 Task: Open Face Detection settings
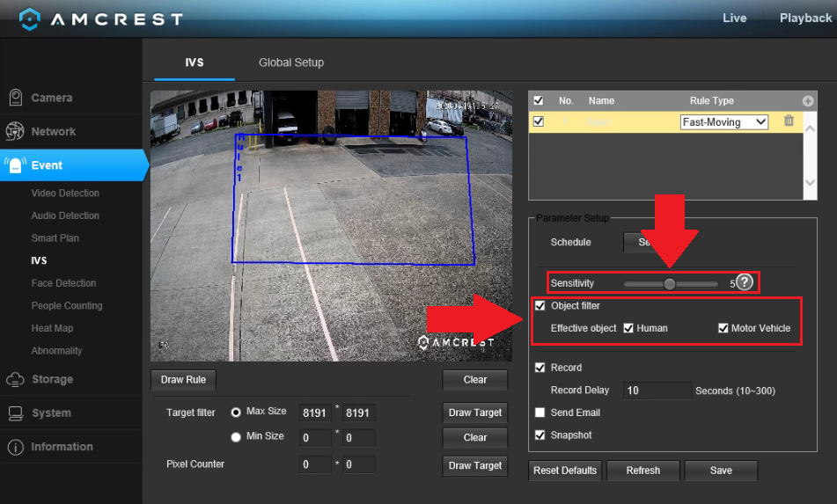(63, 282)
